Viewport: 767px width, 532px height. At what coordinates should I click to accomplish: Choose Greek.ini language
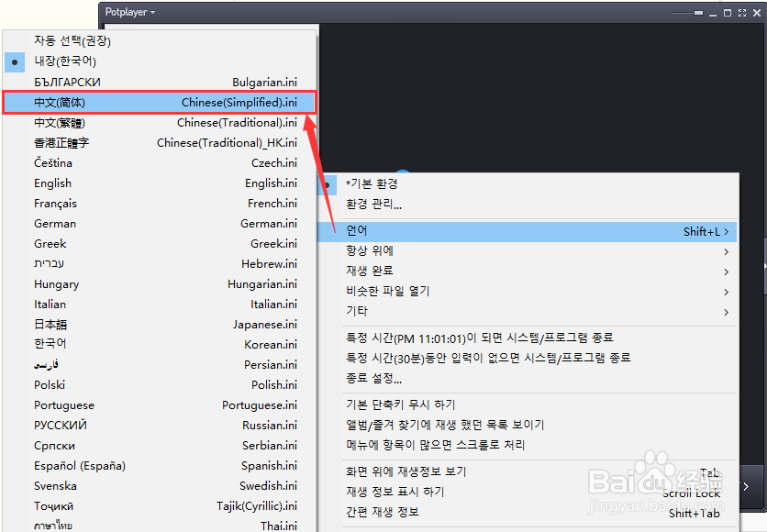click(160, 243)
